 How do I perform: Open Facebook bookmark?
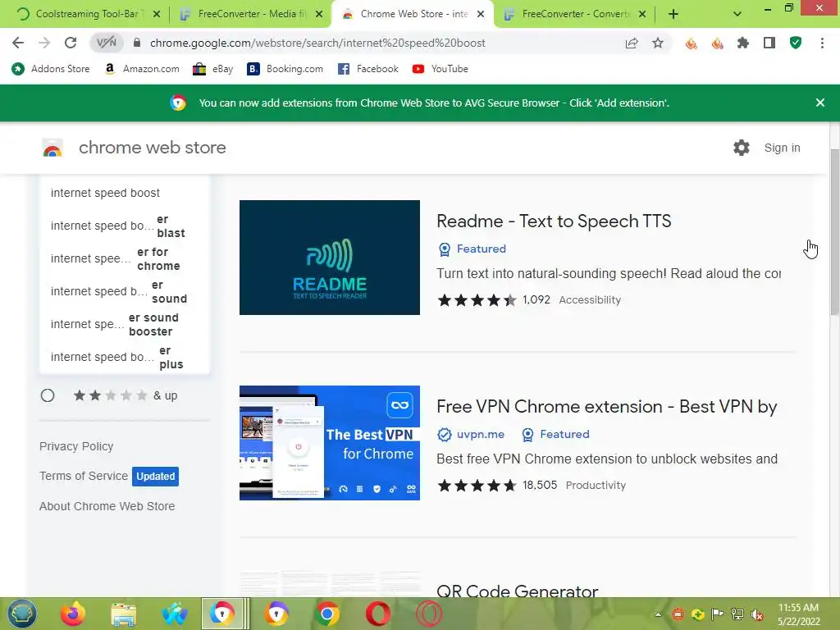click(x=368, y=69)
